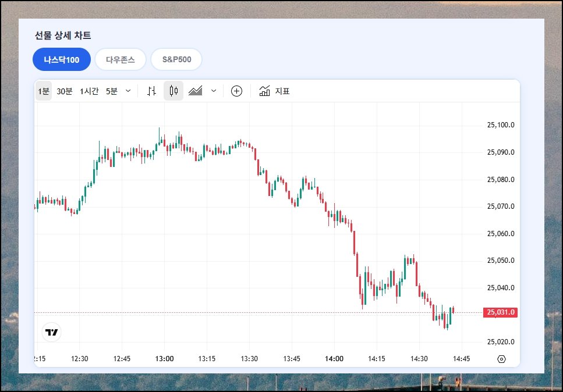
Task: Click the 선물 상세 차트 heading
Action: (63, 35)
